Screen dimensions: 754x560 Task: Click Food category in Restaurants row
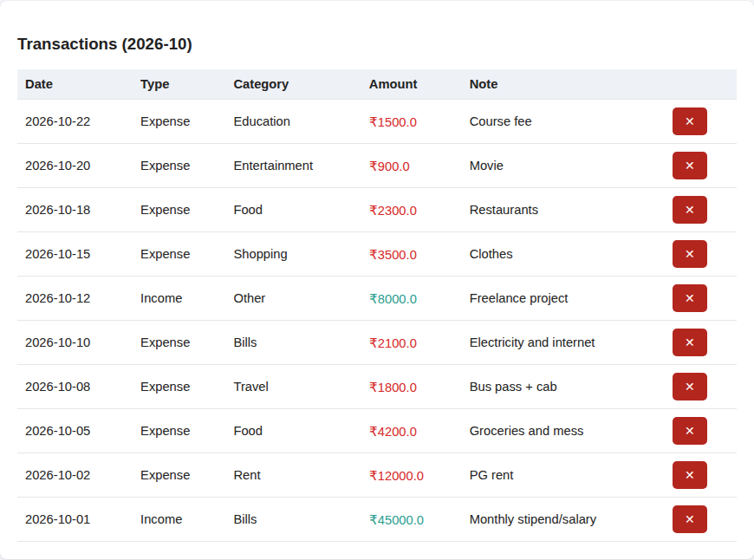pyautogui.click(x=248, y=210)
